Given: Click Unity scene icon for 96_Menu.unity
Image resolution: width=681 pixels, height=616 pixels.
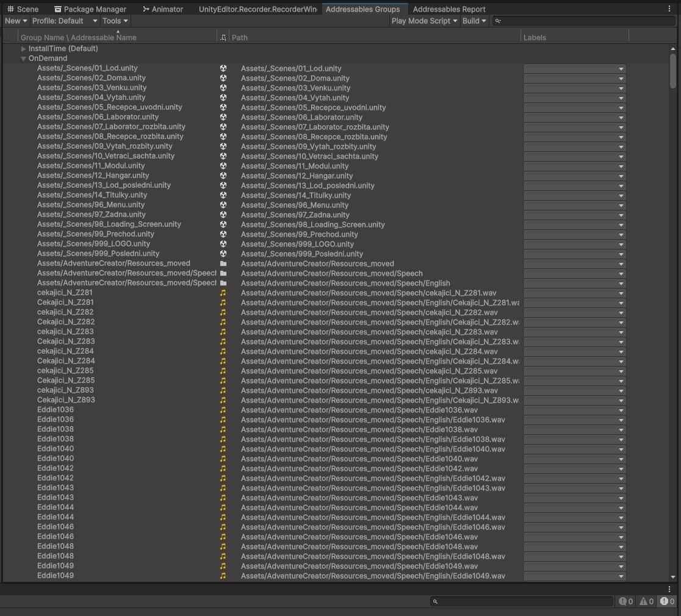Looking at the screenshot, I should click(x=223, y=205).
